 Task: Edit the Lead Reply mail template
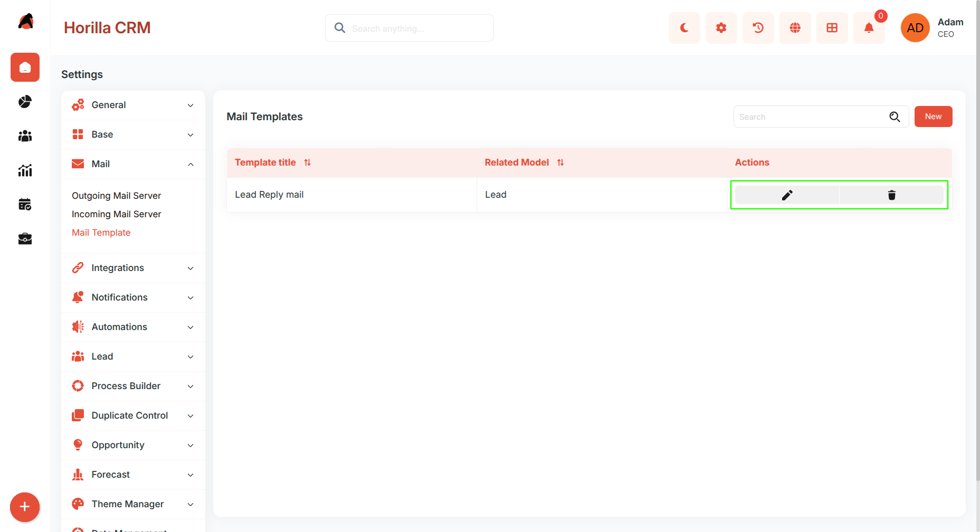[787, 195]
